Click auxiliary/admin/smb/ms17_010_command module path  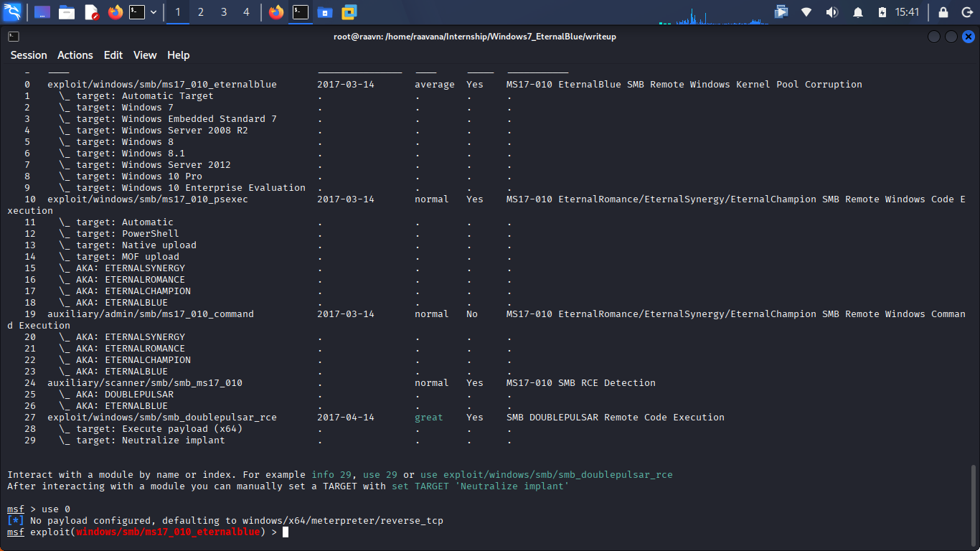pos(151,314)
